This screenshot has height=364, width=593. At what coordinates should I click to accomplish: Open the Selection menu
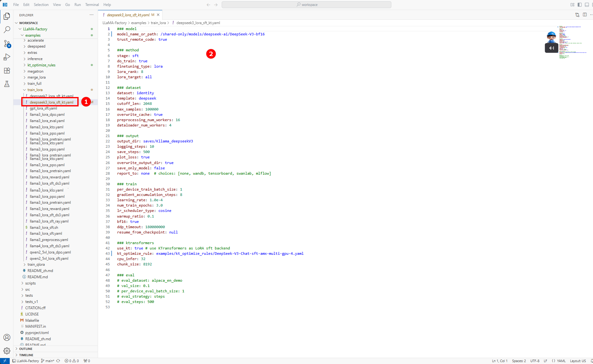pyautogui.click(x=41, y=5)
